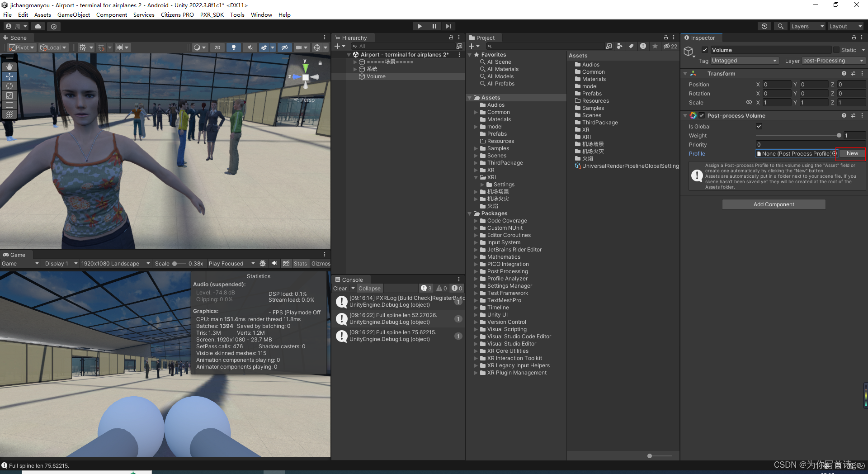Disable the Volume GameObject active checkbox
Screen dimensions: 868x474
(704, 50)
